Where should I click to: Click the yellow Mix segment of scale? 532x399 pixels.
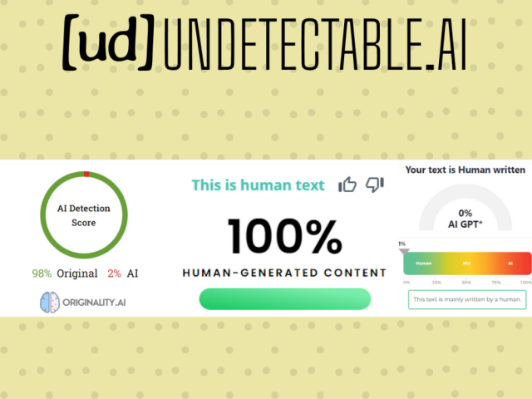click(467, 264)
